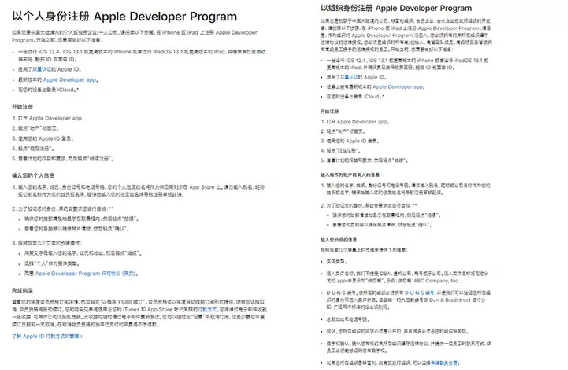
Task: Open the 双重认证 link in the individual enrollment requirements
Action: pyautogui.click(x=41, y=69)
